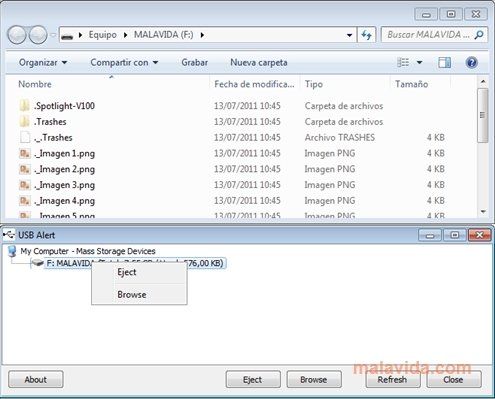Click ._Imagen 3.png file icon
This screenshot has height=399, width=495.
(x=24, y=185)
